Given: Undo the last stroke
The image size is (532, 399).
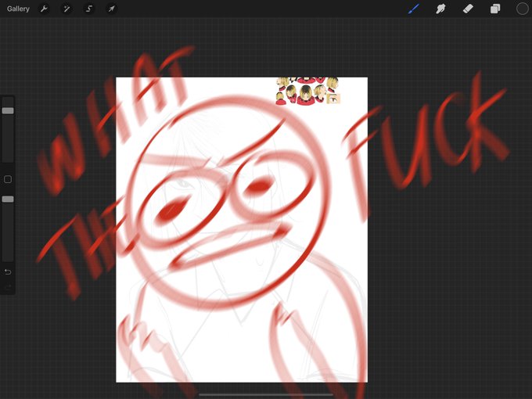Looking at the screenshot, I should click(x=8, y=271).
